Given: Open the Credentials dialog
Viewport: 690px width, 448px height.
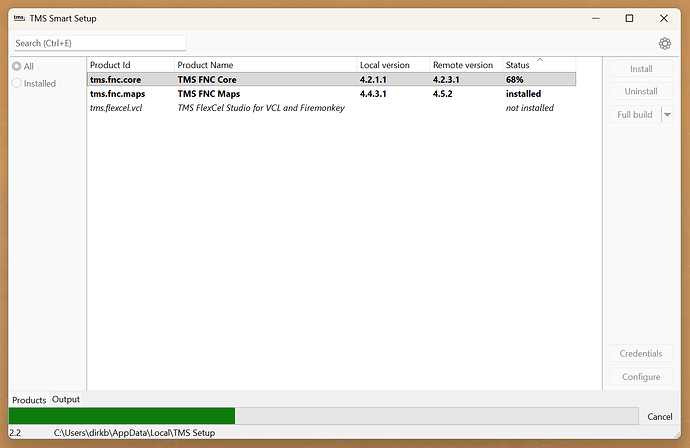Looking at the screenshot, I should (x=641, y=353).
